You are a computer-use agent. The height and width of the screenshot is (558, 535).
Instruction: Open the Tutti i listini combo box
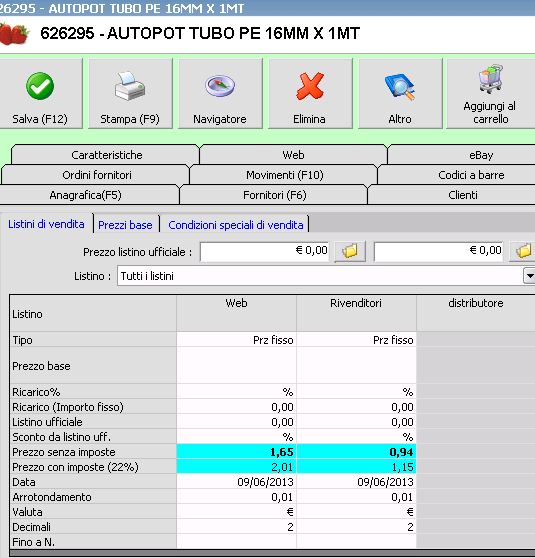[326, 276]
